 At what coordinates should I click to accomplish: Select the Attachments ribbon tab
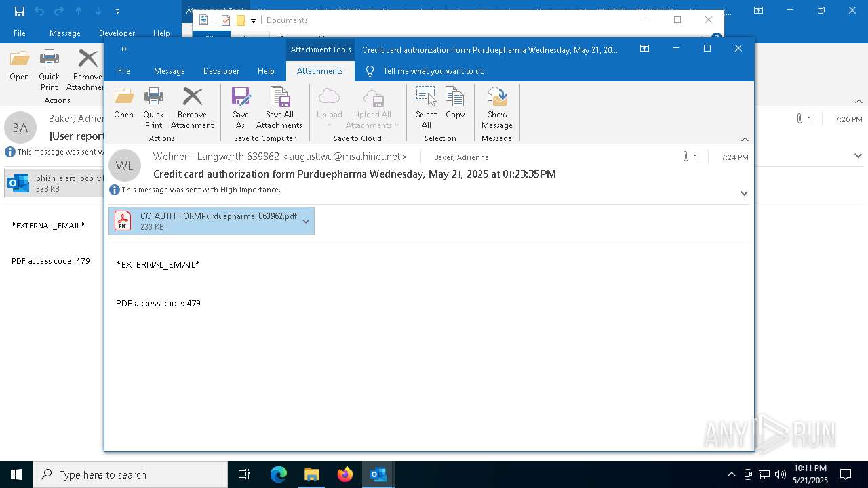click(320, 71)
